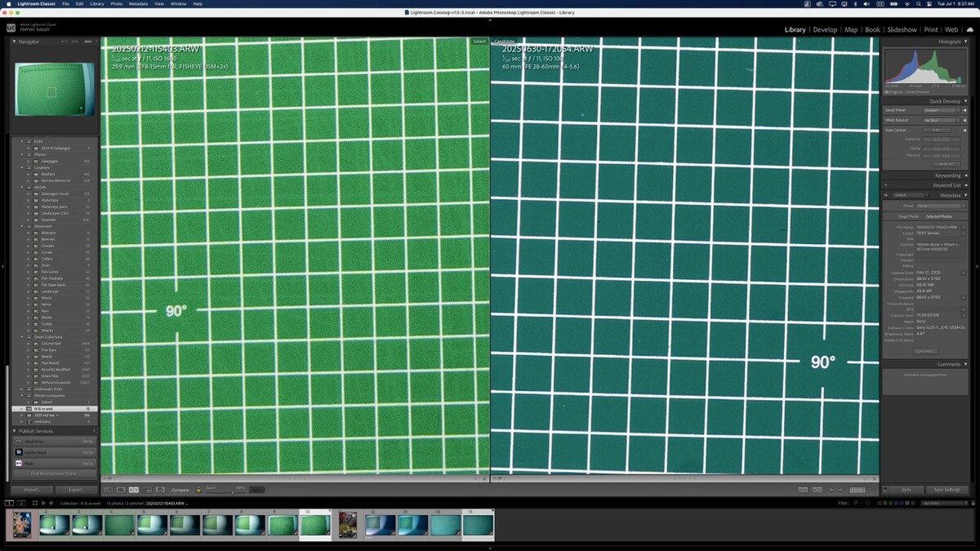980x551 pixels.
Task: Add keyword using plus icon in Keyword List
Action: [x=885, y=185]
